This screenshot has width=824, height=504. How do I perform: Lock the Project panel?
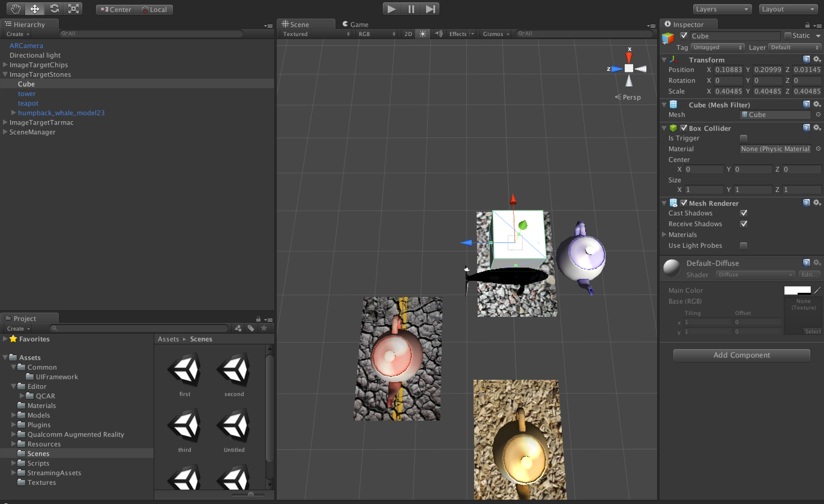[x=258, y=319]
